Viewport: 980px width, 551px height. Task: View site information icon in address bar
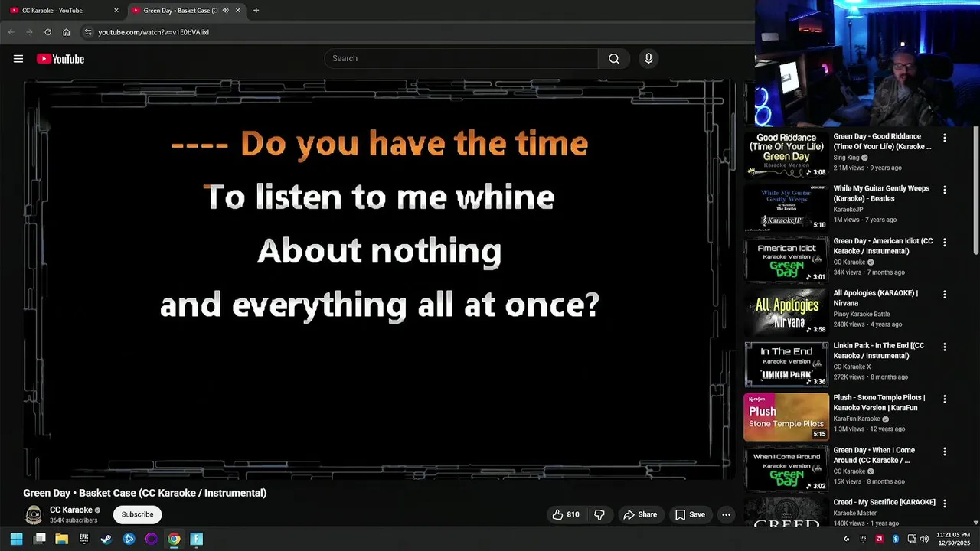tap(88, 32)
